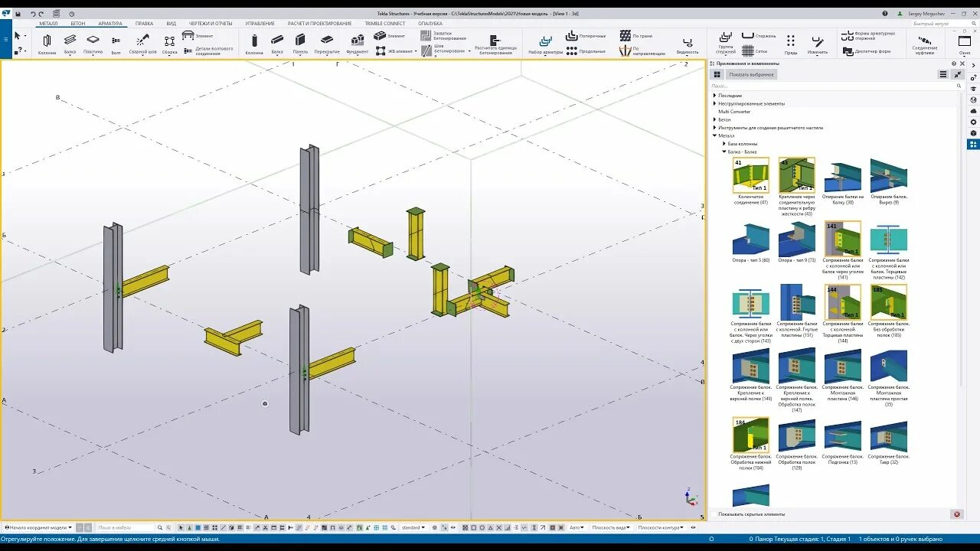Open the ОПАЛУБКА ribbon tab

tap(430, 24)
